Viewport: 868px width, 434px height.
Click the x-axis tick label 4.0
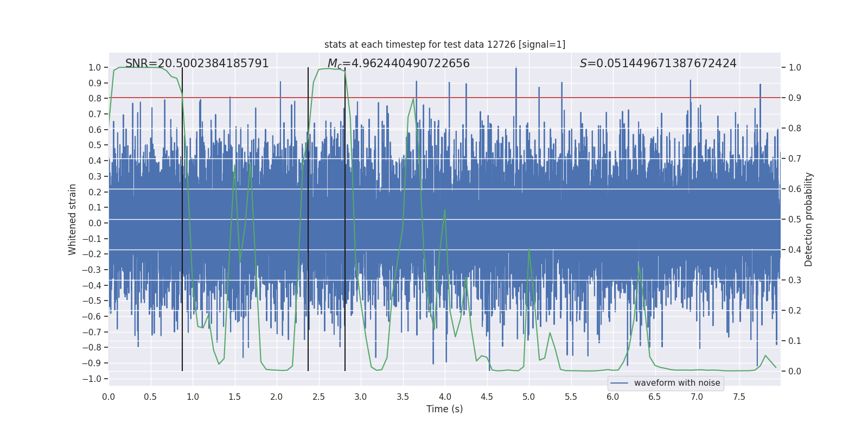point(445,397)
